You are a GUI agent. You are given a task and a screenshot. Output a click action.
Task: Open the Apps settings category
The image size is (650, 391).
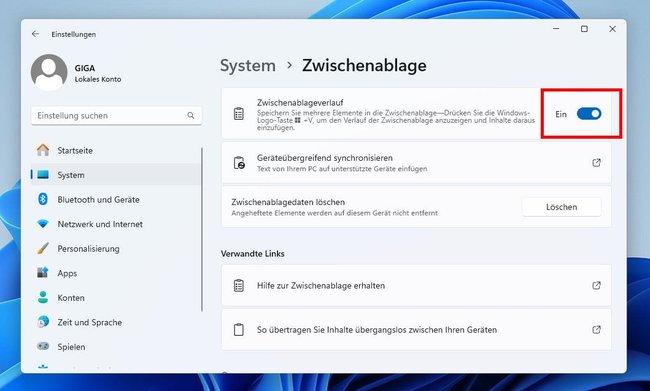pyautogui.click(x=116, y=273)
